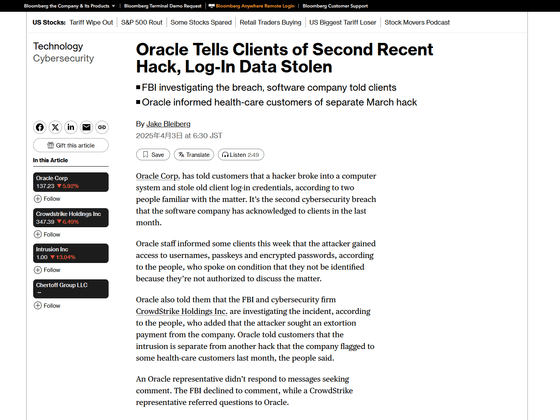Open Intrusion Inc stock card
Screen dimensions: 560x420
click(x=71, y=253)
